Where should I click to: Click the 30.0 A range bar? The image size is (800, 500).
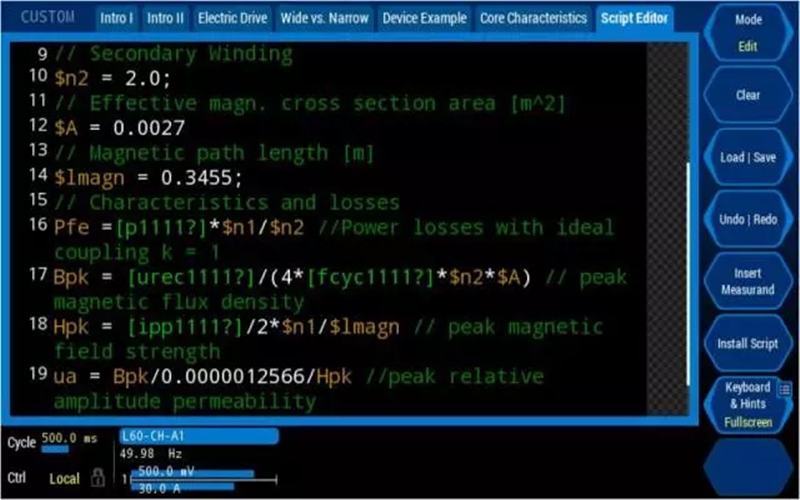183,488
